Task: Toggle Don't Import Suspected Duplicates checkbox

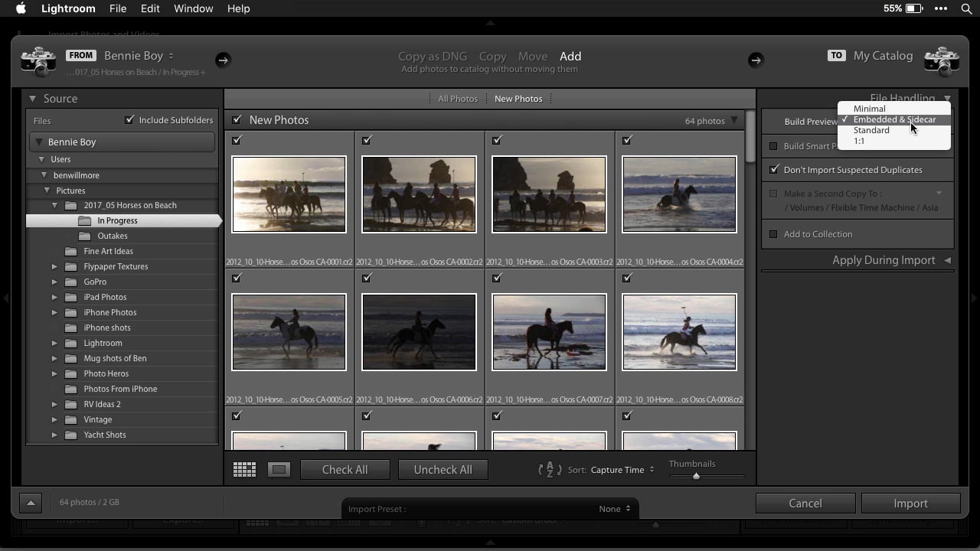Action: (774, 170)
